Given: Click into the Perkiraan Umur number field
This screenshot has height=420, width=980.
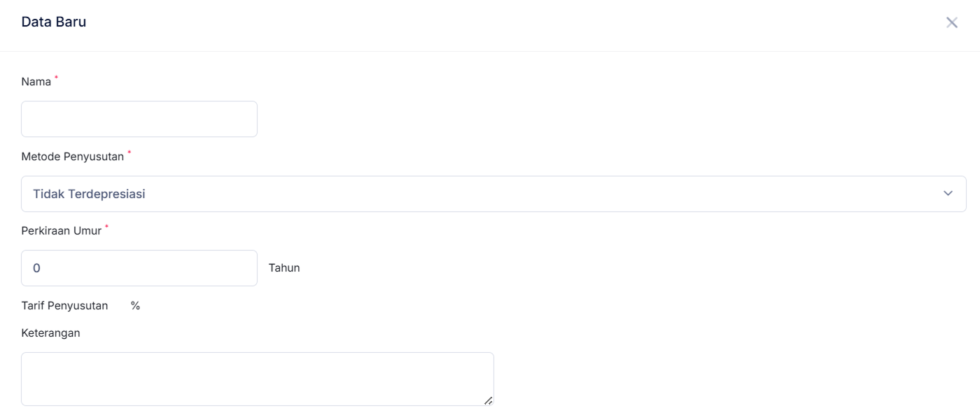Looking at the screenshot, I should click(139, 268).
